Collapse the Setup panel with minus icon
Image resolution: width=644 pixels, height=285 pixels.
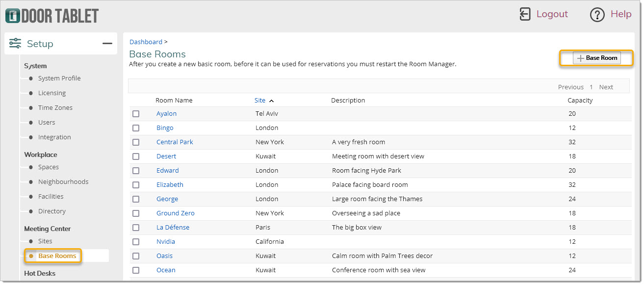tap(107, 44)
